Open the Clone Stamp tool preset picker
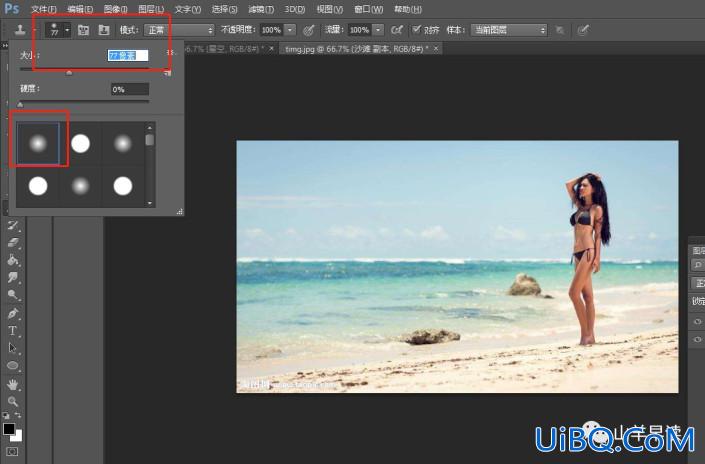The height and width of the screenshot is (464, 705). 20,30
